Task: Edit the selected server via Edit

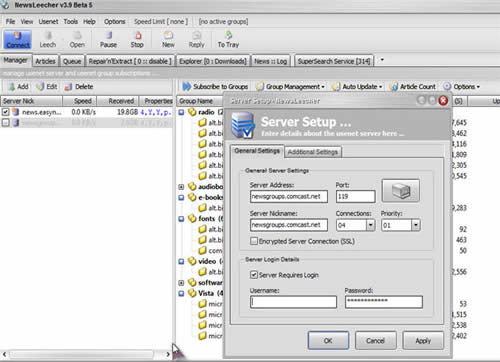Action: point(47,87)
